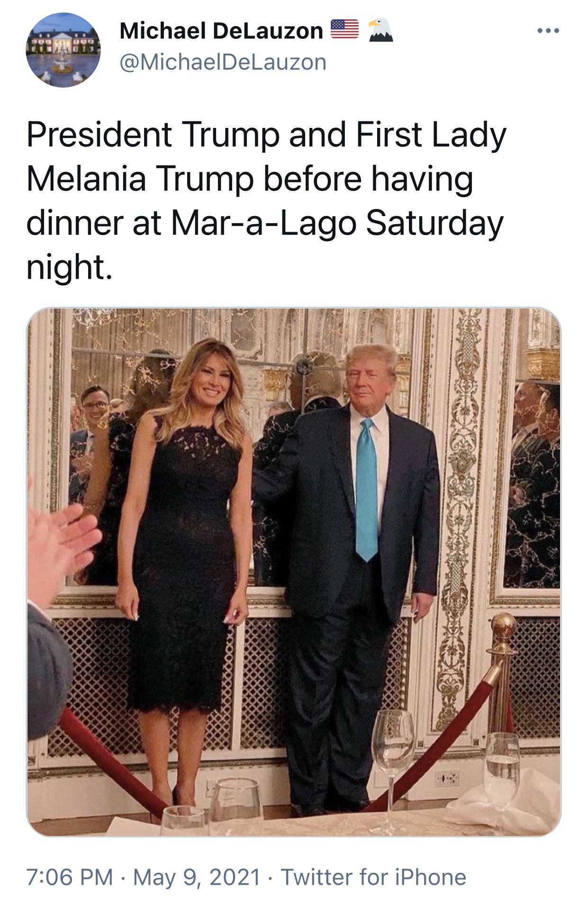Click the 7:06 PM timestamp

click(x=70, y=877)
